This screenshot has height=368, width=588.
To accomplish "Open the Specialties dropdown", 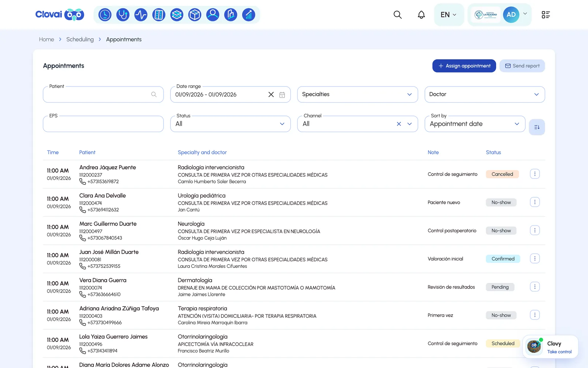I will pos(358,95).
